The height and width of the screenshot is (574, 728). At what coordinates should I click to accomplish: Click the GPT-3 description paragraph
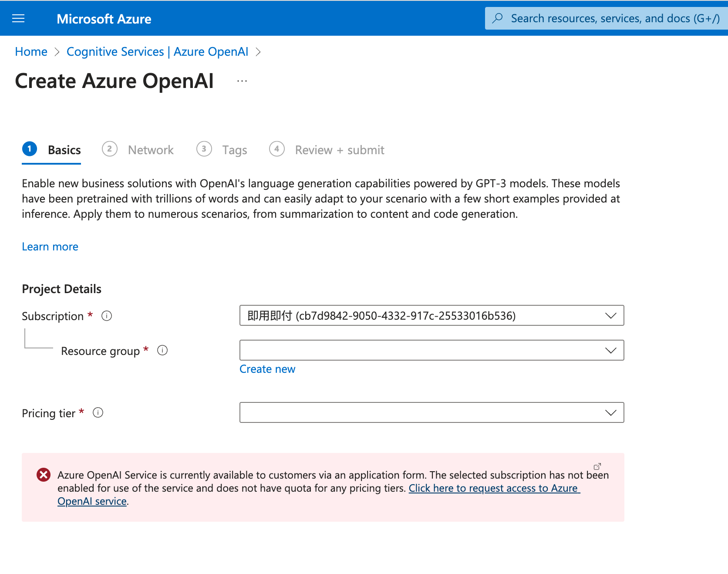click(321, 199)
